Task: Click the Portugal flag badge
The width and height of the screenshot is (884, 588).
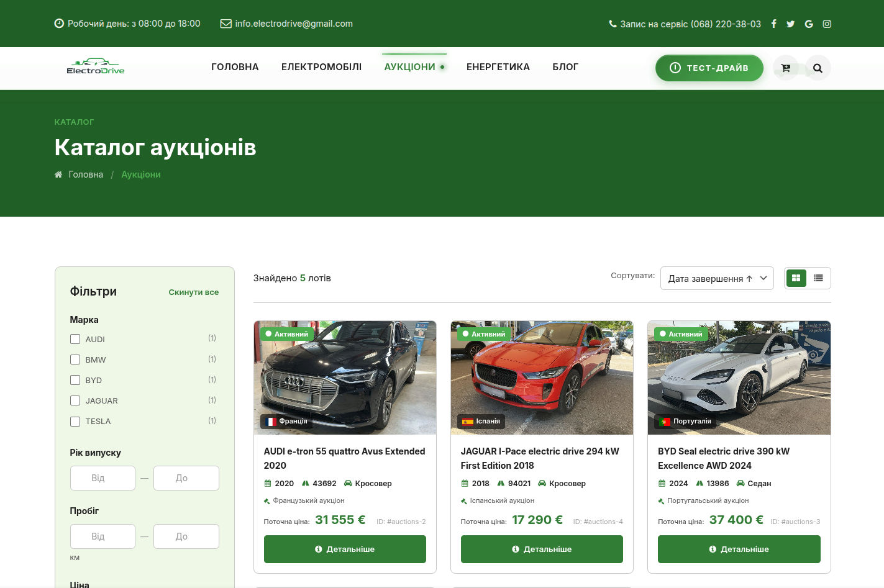Action: [x=685, y=422]
